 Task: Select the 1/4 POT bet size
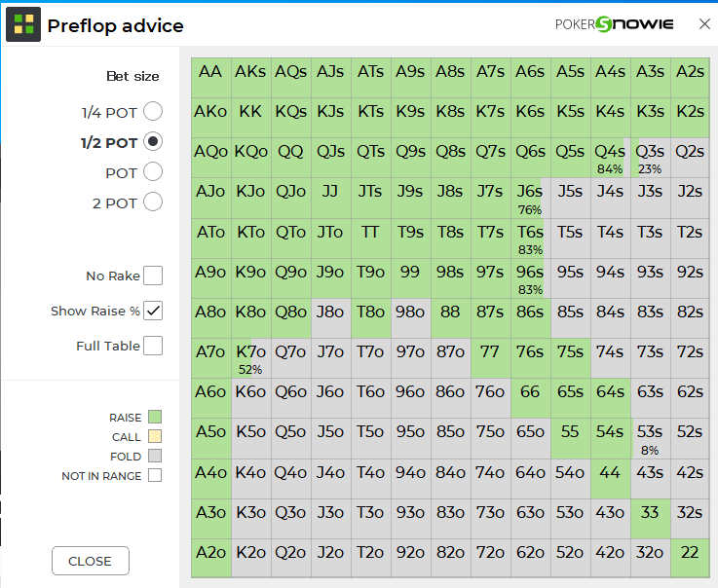(x=153, y=112)
